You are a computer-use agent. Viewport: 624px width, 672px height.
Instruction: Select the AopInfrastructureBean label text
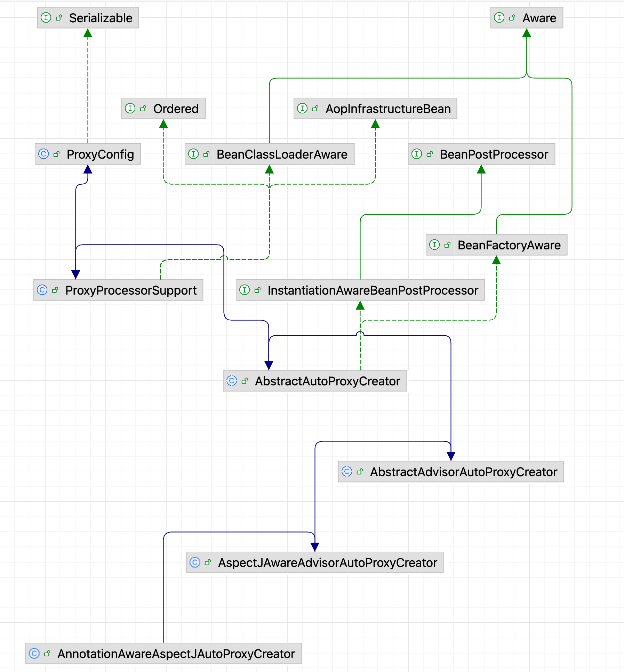pos(388,109)
